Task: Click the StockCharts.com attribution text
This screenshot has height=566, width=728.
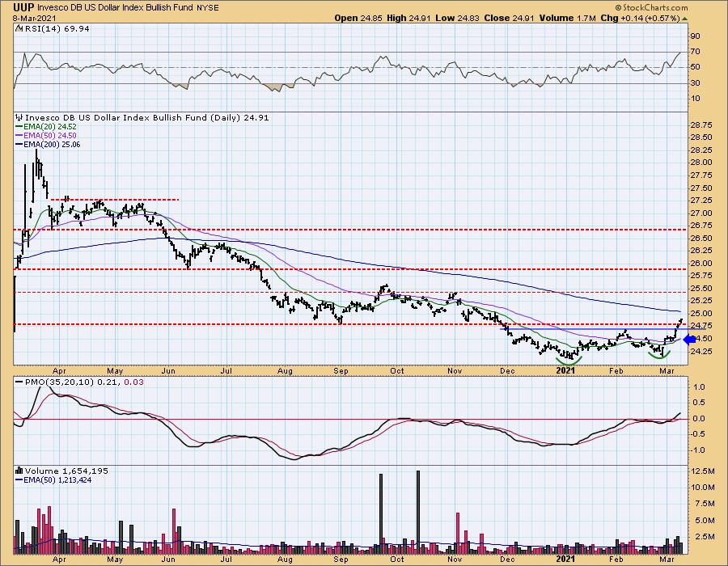Action: tap(651, 8)
